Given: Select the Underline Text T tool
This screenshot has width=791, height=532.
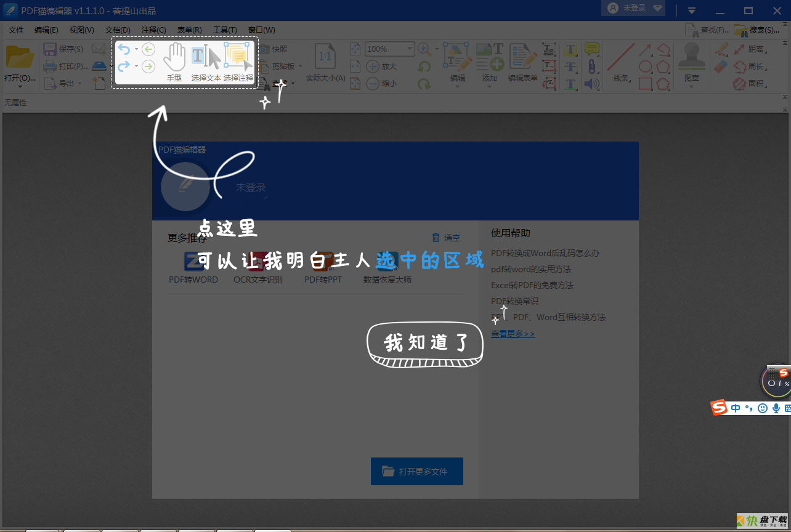Looking at the screenshot, I should [571, 83].
